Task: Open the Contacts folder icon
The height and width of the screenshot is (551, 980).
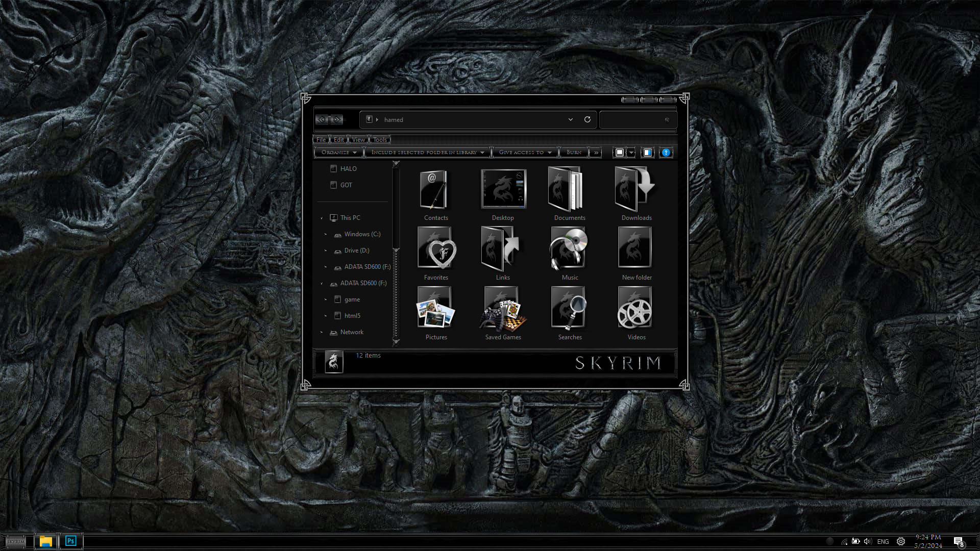Action: pyautogui.click(x=434, y=190)
